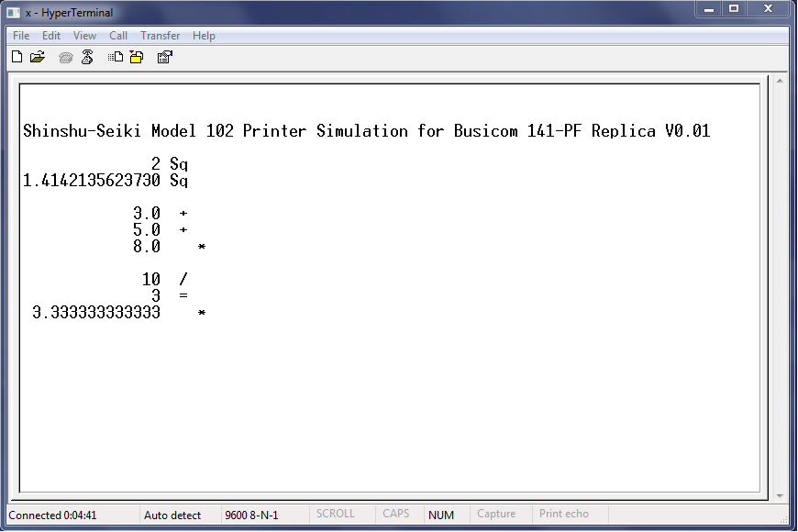Screen dimensions: 798x532
Task: Click the '1.4142135623730' result value
Action: coord(92,181)
